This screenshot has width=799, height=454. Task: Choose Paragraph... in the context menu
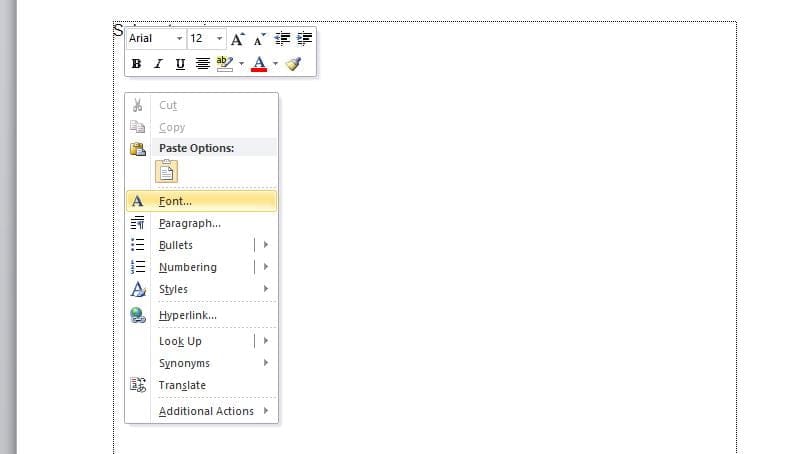189,223
